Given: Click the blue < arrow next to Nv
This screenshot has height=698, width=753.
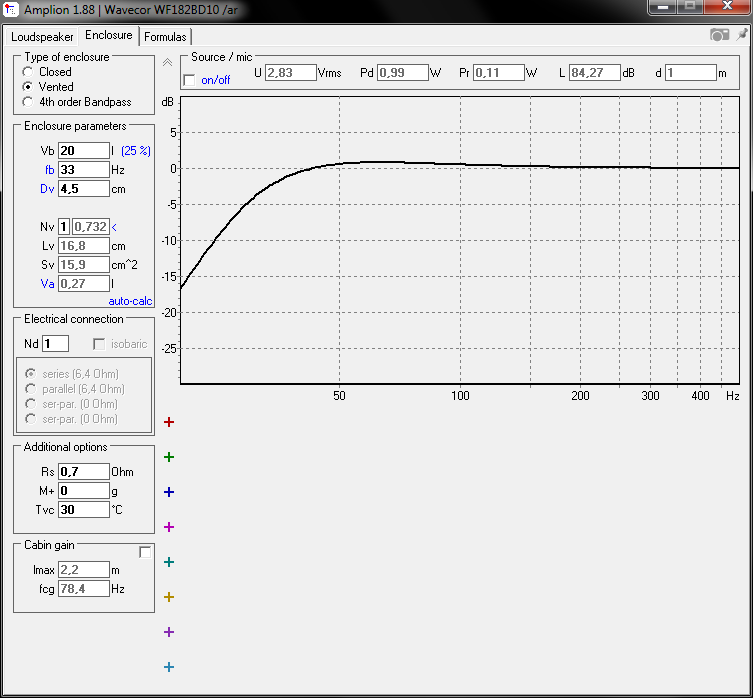Looking at the screenshot, I should [x=114, y=227].
